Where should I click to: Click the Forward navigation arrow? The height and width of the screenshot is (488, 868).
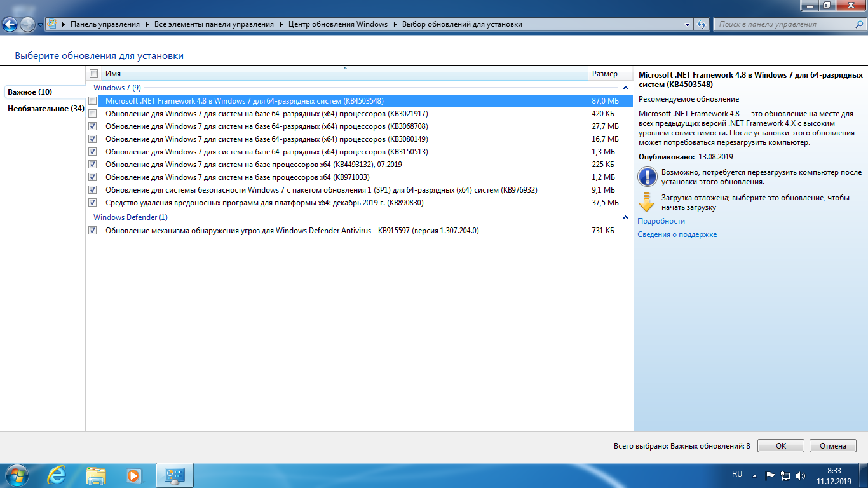click(28, 25)
